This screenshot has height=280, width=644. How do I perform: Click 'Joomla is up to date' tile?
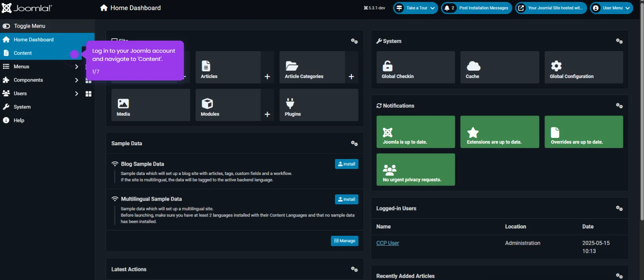click(416, 132)
